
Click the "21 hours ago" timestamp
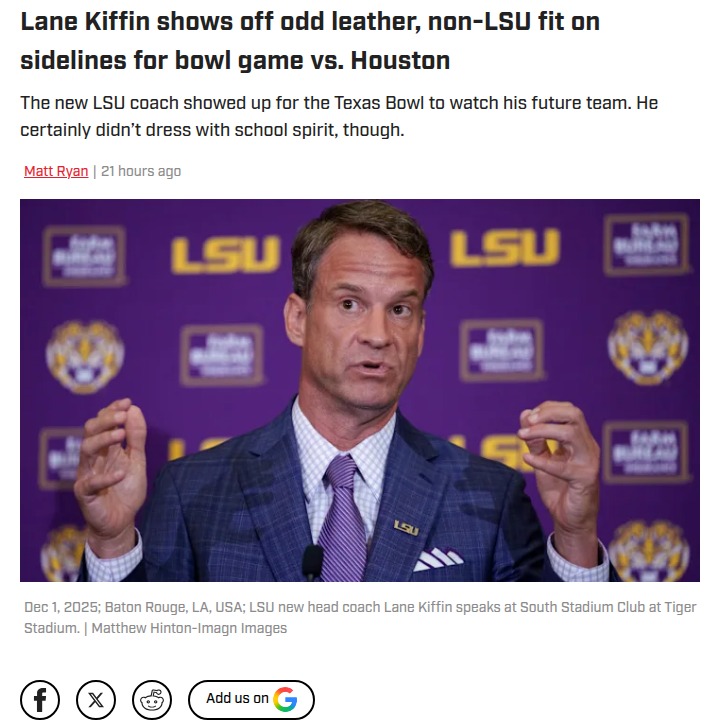tap(141, 171)
